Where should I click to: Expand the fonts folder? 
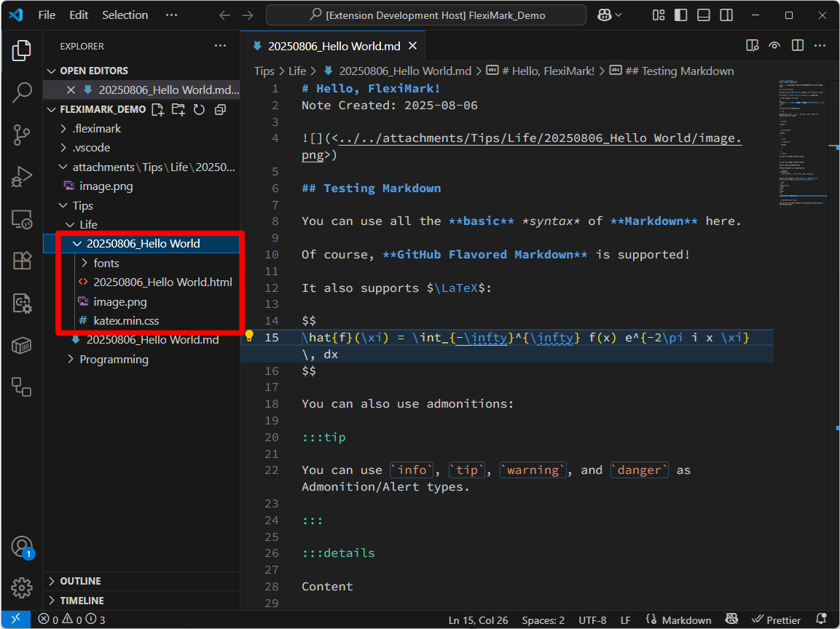[141, 263]
